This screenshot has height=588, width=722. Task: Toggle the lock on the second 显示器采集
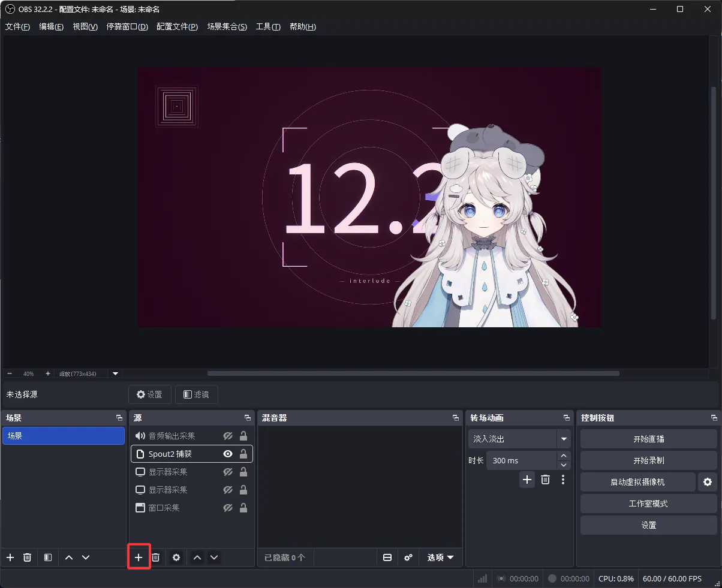243,490
